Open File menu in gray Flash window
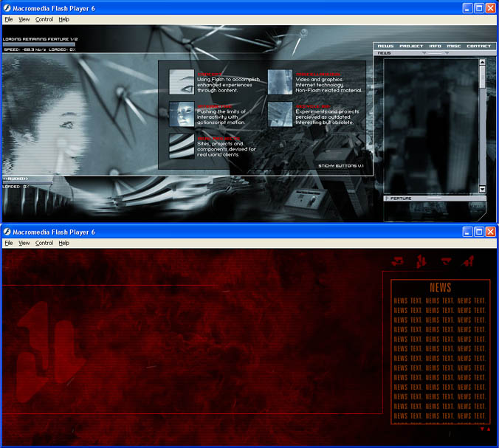Screen dimensions: 499x448 (x=9, y=19)
